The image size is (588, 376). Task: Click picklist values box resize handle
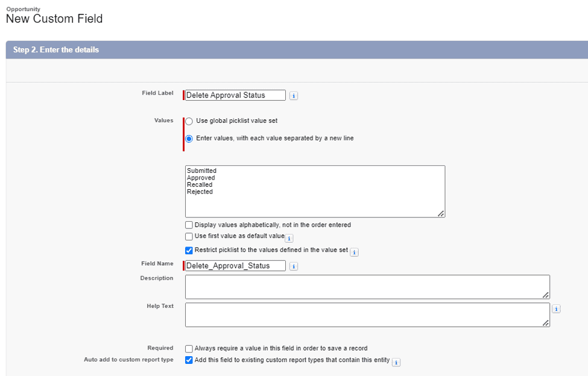[441, 213]
